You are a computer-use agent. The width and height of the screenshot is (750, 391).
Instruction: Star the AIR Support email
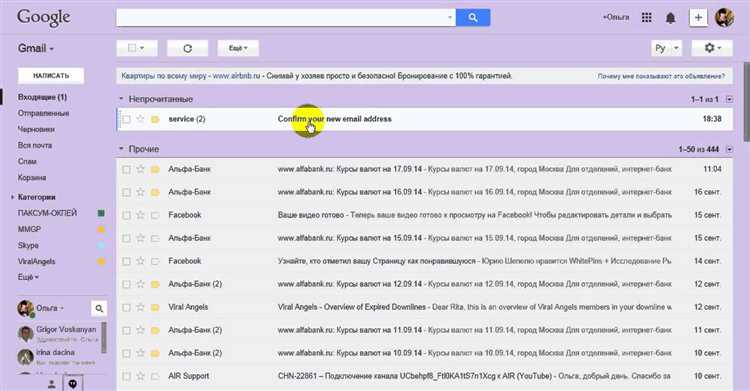[x=140, y=376]
